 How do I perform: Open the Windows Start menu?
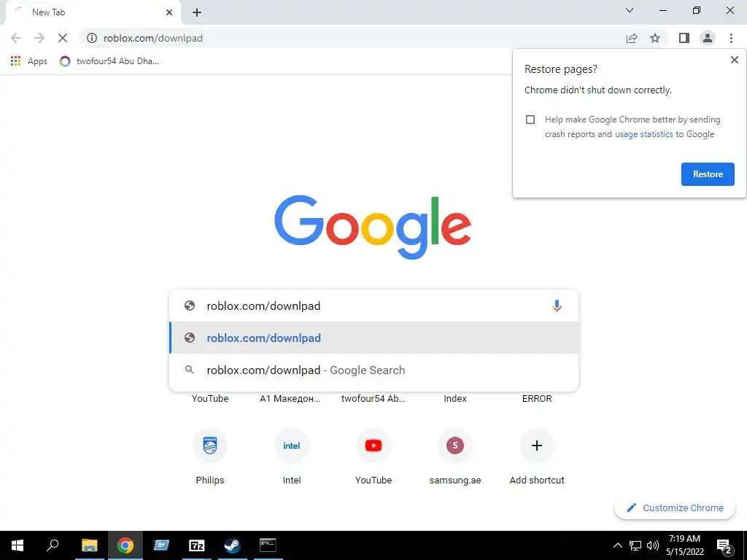(x=18, y=545)
